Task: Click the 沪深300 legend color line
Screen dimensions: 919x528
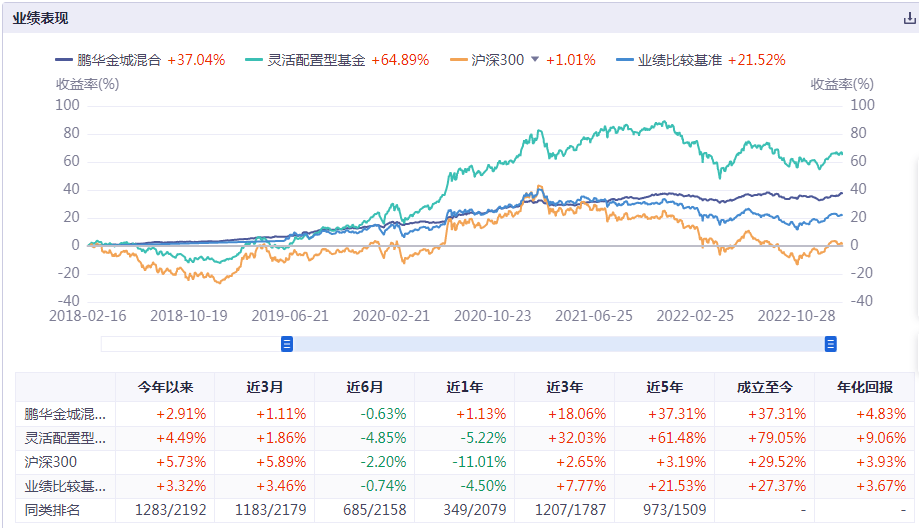Action: (458, 60)
